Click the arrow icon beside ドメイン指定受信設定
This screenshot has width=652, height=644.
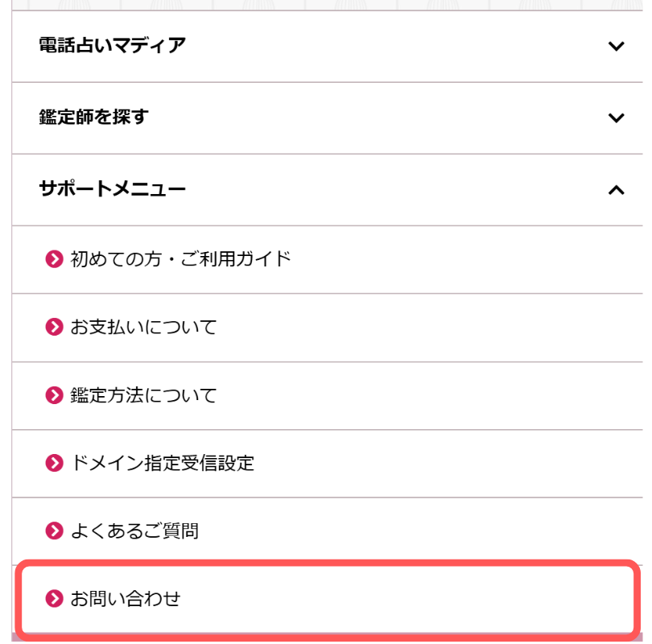[x=54, y=463]
